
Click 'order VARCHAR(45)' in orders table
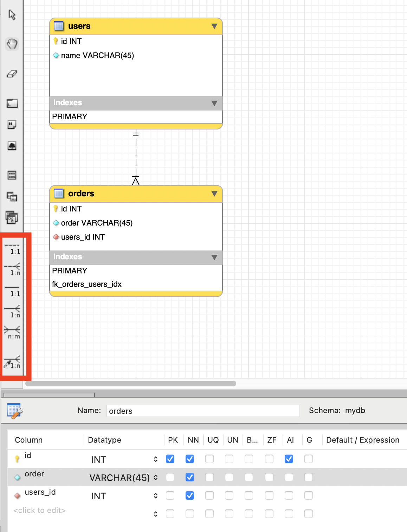(97, 223)
